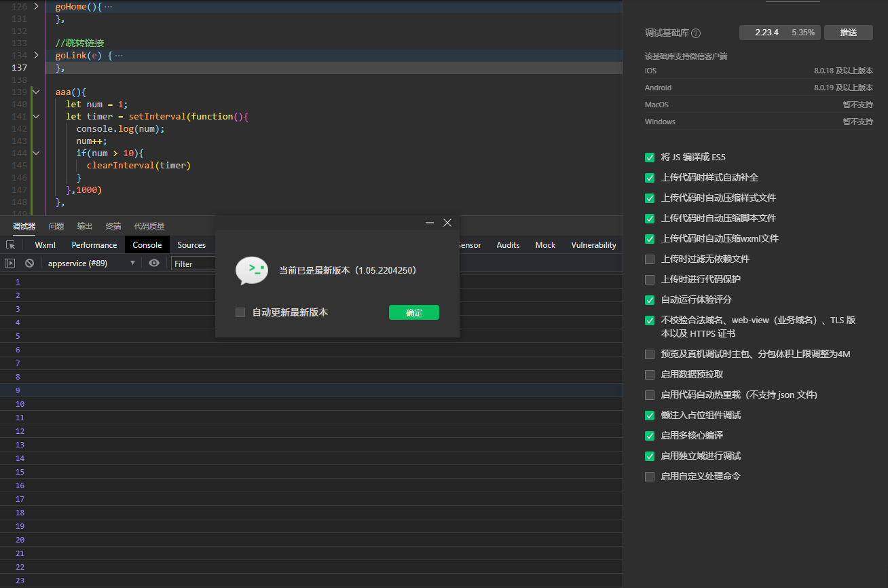Click the 推送 button
888x588 pixels.
pyautogui.click(x=848, y=33)
